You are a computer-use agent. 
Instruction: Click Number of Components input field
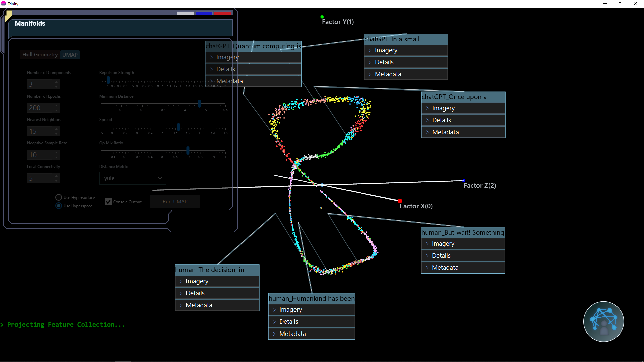[39, 84]
